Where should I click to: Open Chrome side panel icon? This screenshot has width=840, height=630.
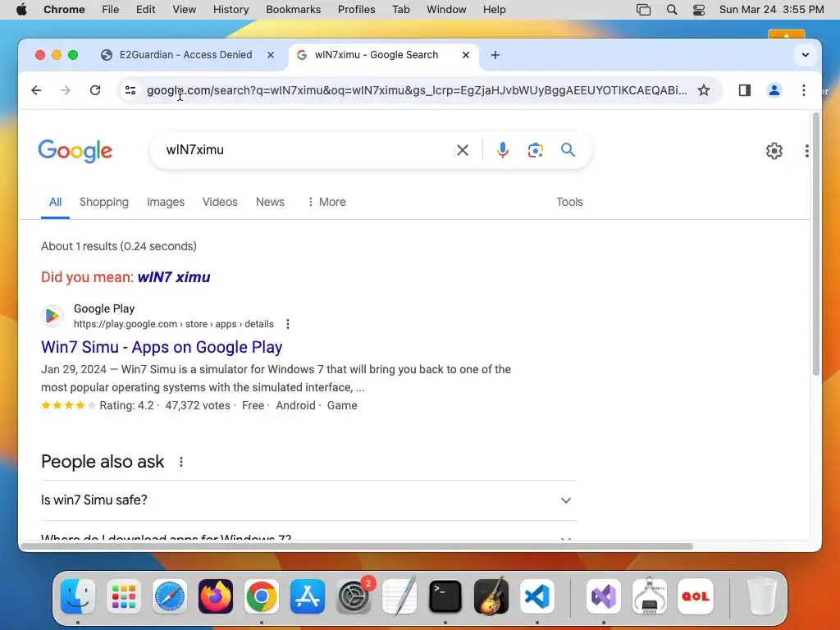coord(744,90)
